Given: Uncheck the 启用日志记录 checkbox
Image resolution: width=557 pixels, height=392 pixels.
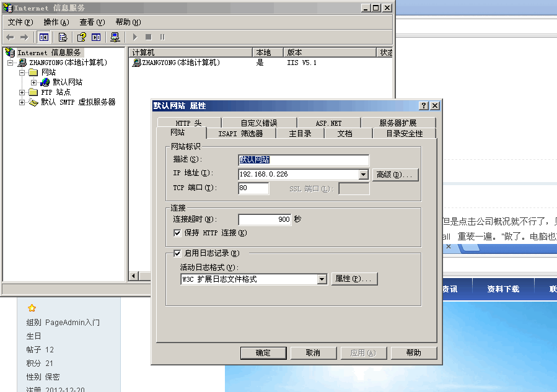Looking at the screenshot, I should 178,253.
